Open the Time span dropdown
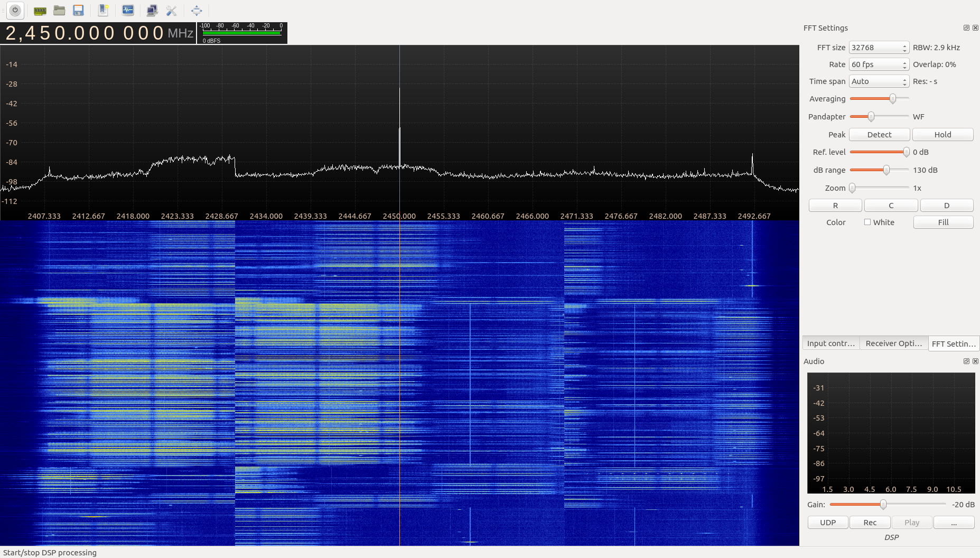 pos(879,81)
